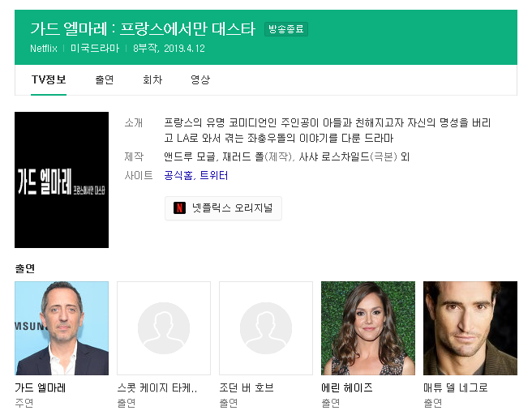The image size is (532, 415).
Task: Open 가드 엘마레 actor photo
Action: coord(62,327)
